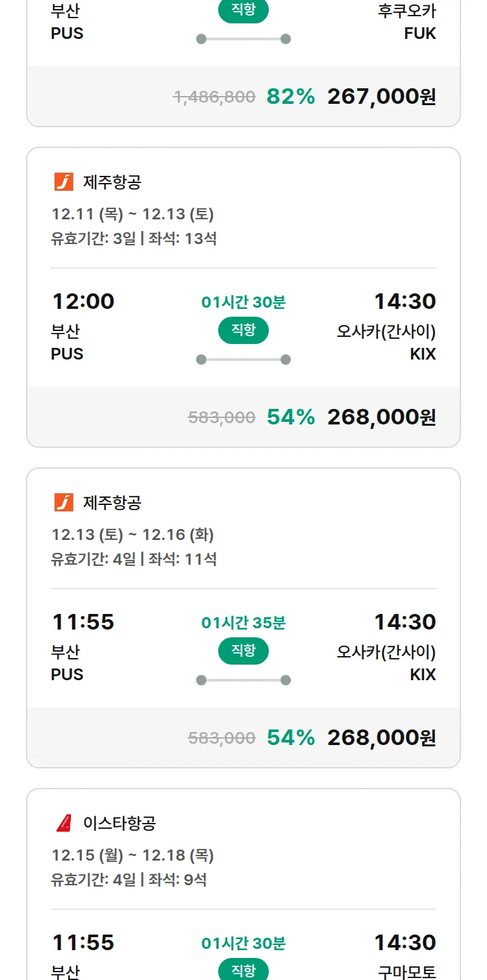Choose 268,000원 fare for the 12.13 flight
The width and height of the screenshot is (487, 980).
(381, 738)
